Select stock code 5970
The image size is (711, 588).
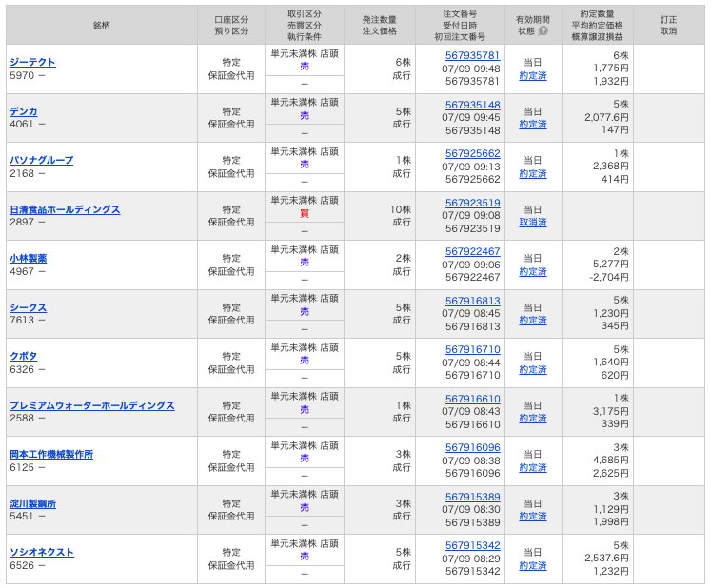[22, 75]
